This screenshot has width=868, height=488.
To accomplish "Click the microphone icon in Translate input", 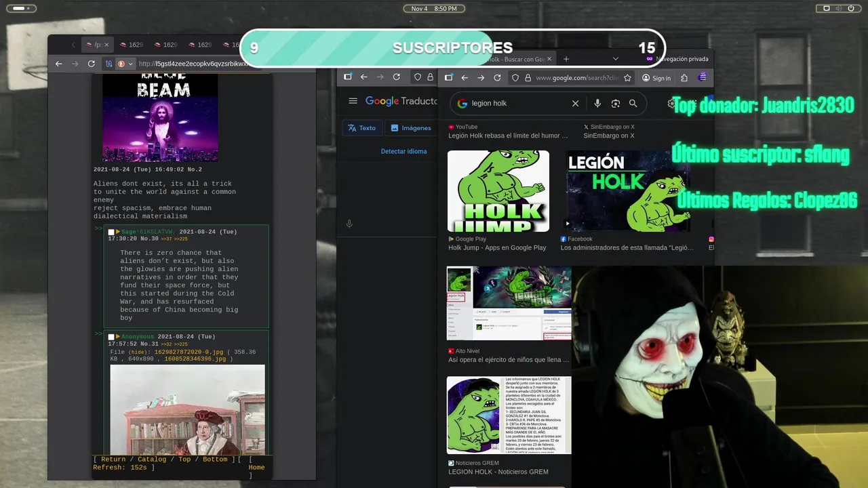I will [x=349, y=224].
